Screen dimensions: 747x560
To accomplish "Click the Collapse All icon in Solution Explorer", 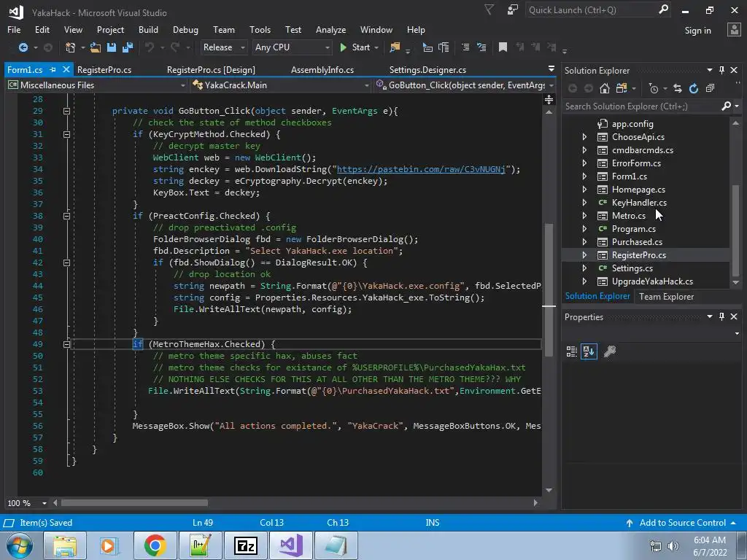I will 710,88.
